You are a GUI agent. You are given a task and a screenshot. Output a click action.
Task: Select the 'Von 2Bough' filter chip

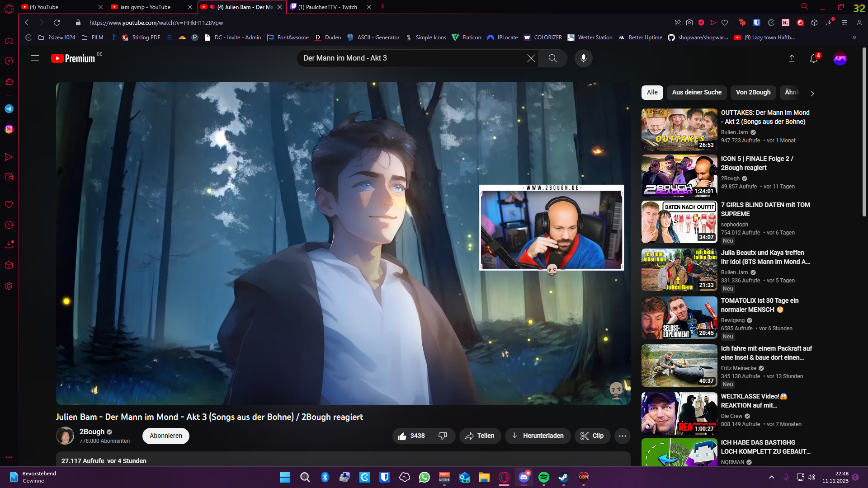pyautogui.click(x=753, y=92)
